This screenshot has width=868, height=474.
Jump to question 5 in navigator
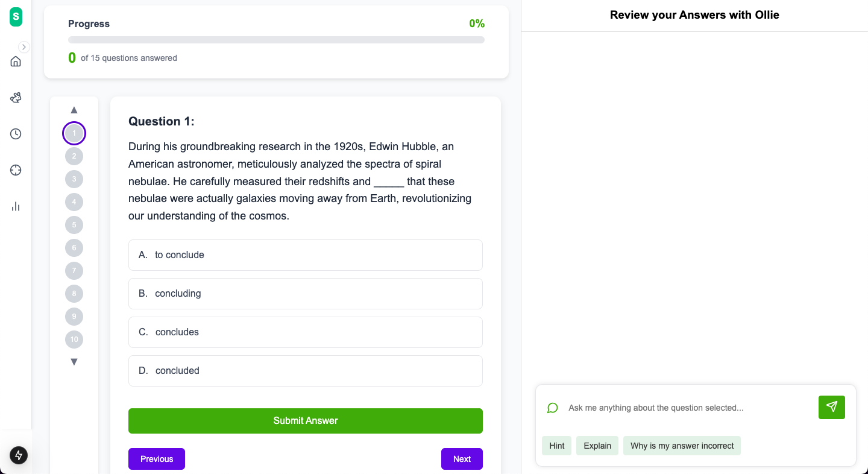coord(74,225)
